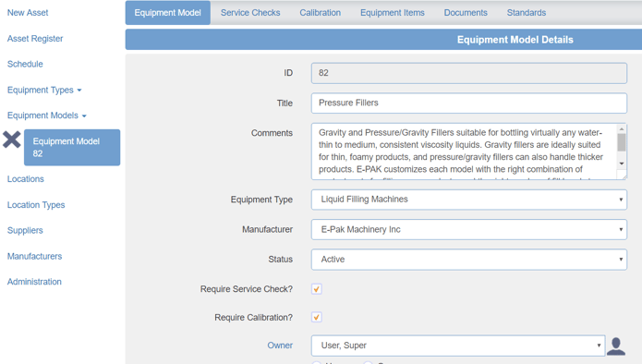The image size is (642, 364).
Task: Toggle Require Service Check checkbox
Action: (317, 289)
